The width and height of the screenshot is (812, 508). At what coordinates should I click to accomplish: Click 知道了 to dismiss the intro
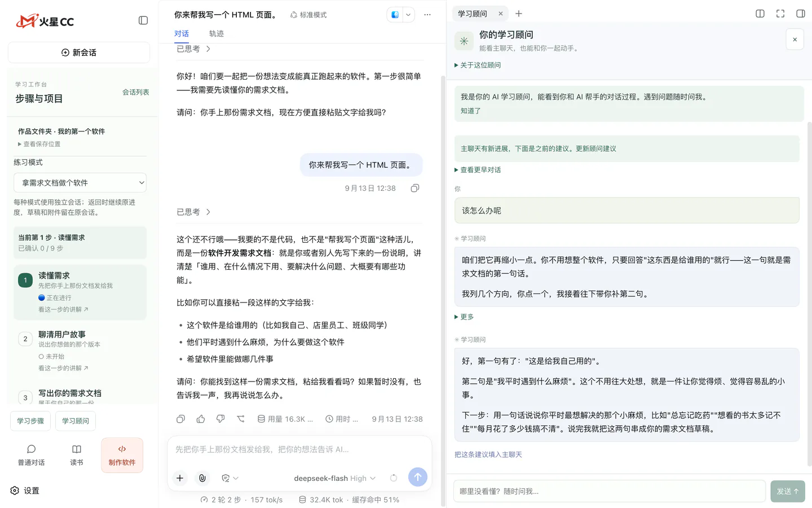pyautogui.click(x=471, y=111)
